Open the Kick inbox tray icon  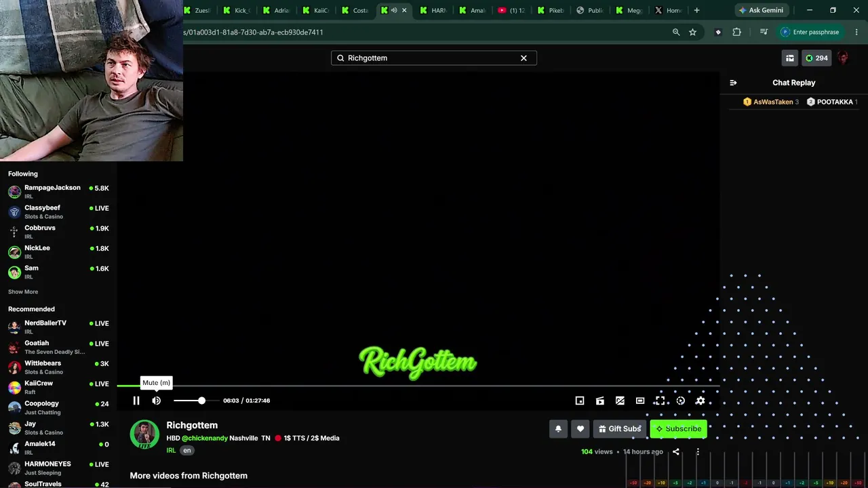tap(790, 58)
